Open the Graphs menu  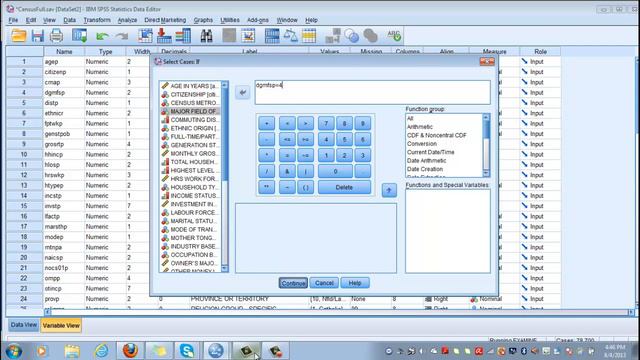pyautogui.click(x=203, y=20)
